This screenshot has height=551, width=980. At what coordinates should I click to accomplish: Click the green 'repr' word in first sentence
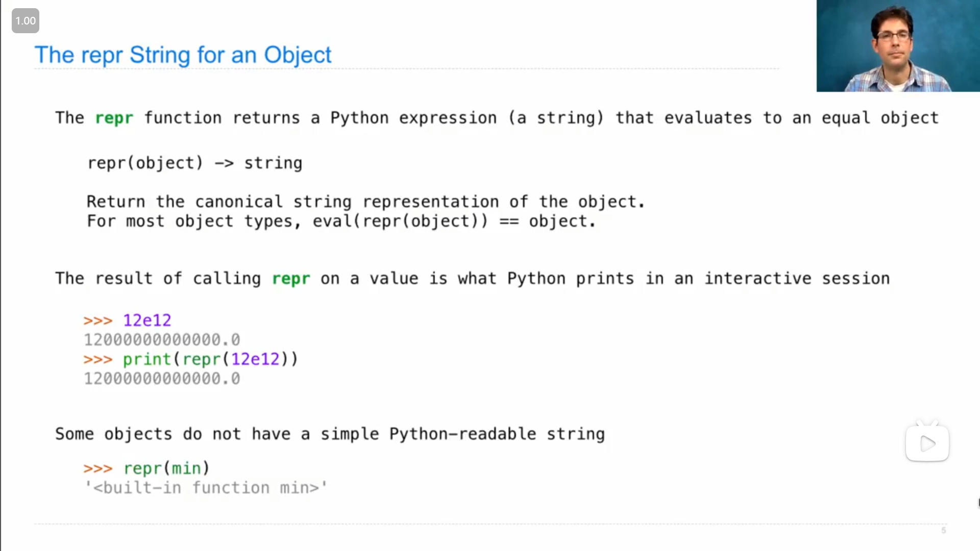coord(114,118)
